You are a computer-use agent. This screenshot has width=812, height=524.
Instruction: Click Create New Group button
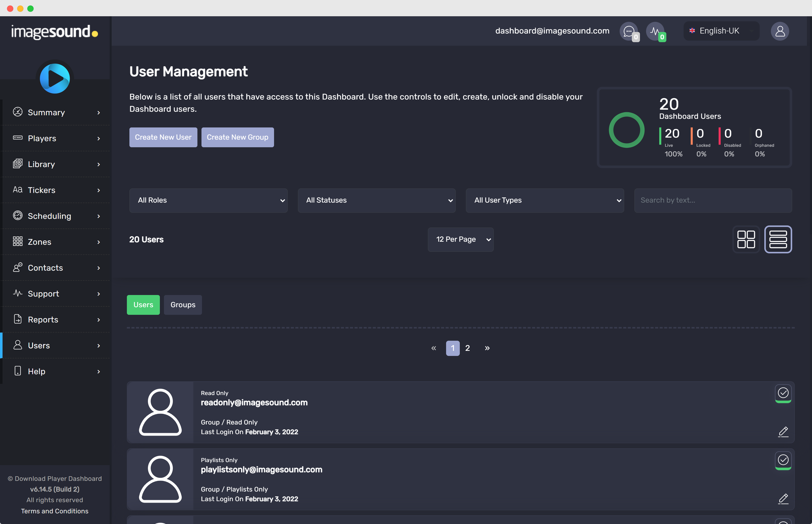238,137
